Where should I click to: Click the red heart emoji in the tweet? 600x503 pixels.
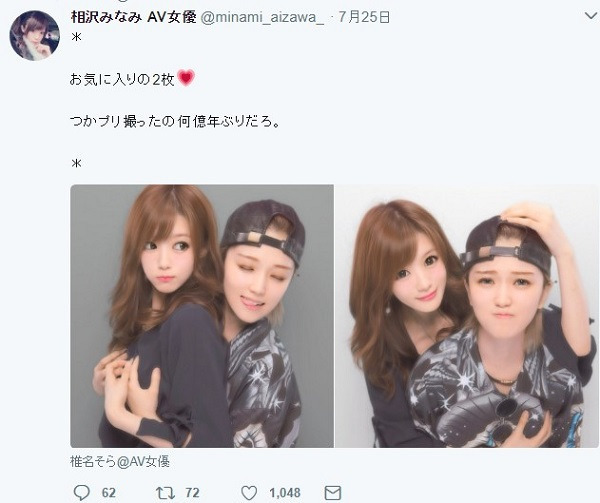(x=186, y=78)
